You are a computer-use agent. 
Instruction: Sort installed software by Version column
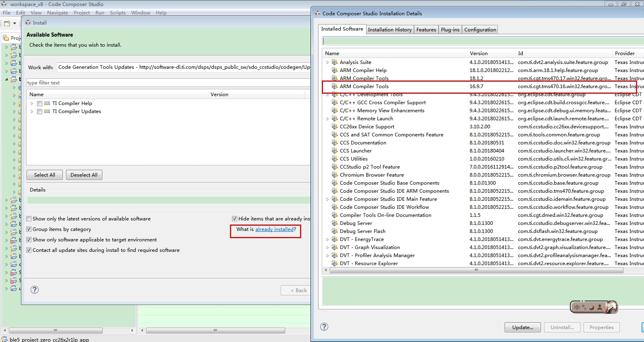click(x=491, y=54)
